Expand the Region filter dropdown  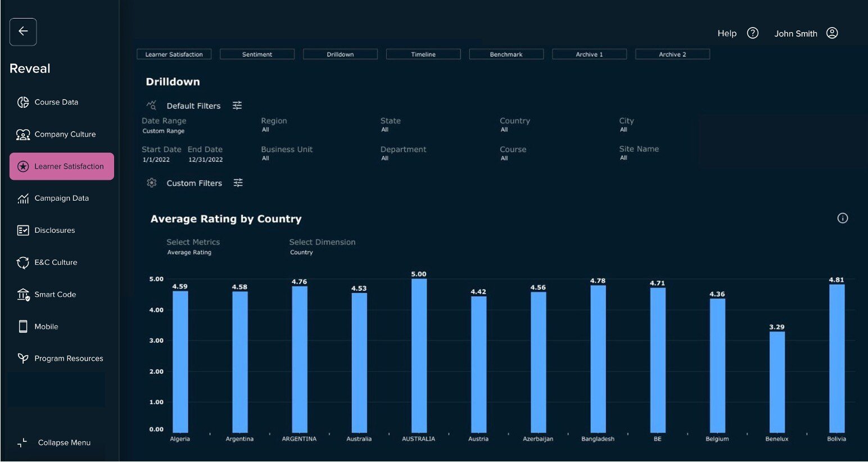[274, 125]
